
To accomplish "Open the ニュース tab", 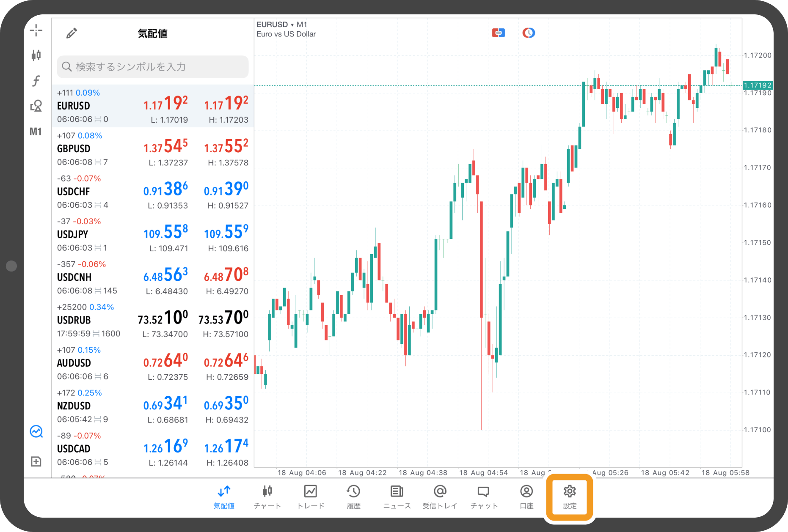I will (x=397, y=496).
